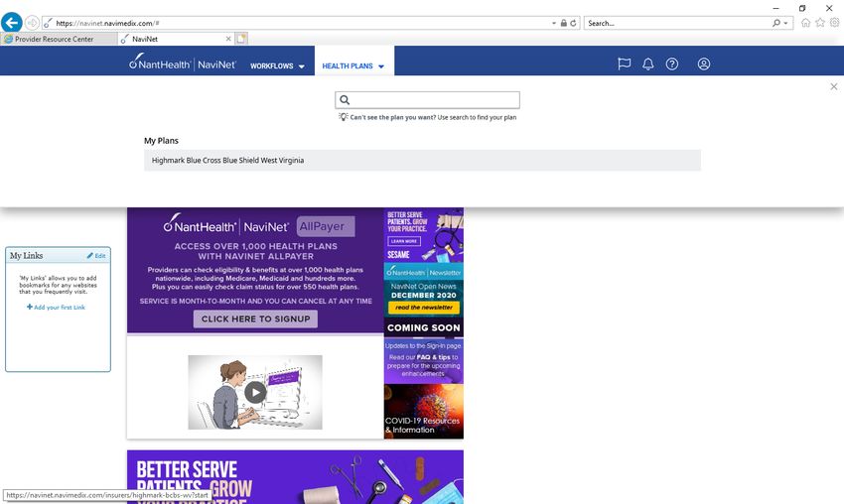Collapse the Health Plans menu
The height and width of the screenshot is (504, 844).
[x=353, y=66]
